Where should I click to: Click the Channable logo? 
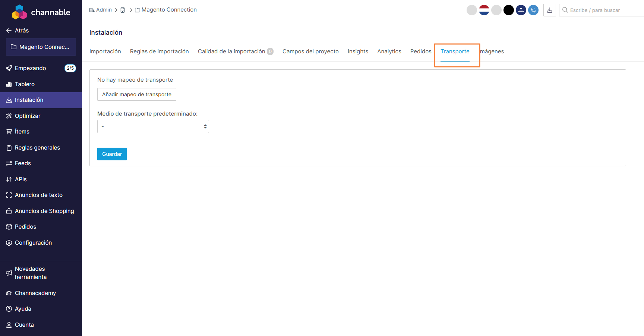tap(41, 12)
